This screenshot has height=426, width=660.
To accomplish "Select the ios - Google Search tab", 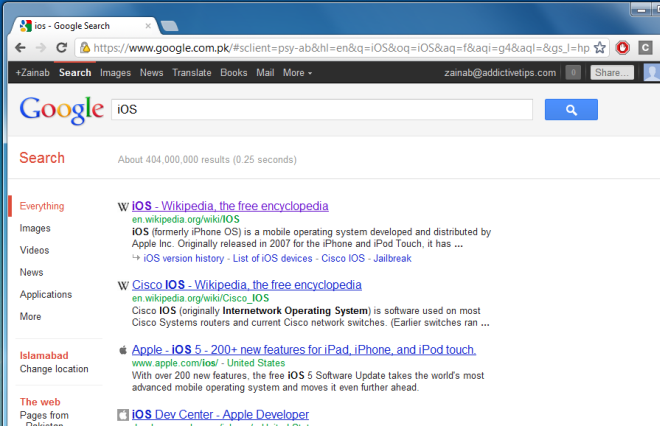I will click(82, 26).
